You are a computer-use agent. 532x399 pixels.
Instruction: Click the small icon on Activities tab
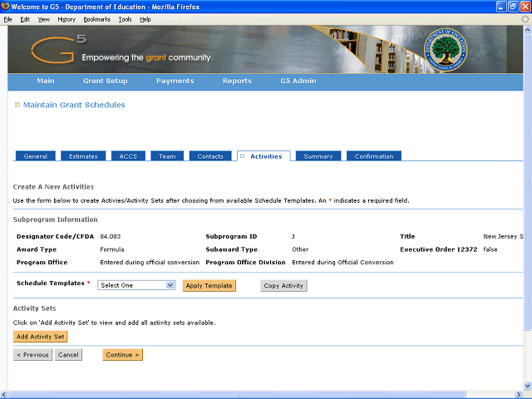coord(243,156)
